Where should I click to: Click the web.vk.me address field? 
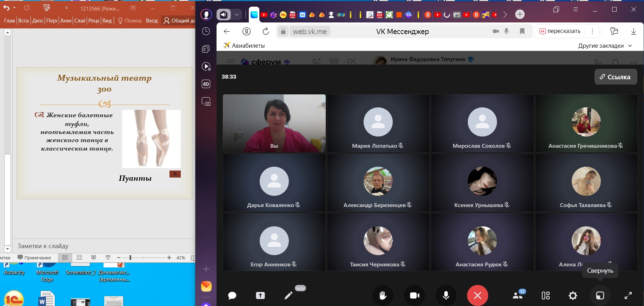[310, 32]
